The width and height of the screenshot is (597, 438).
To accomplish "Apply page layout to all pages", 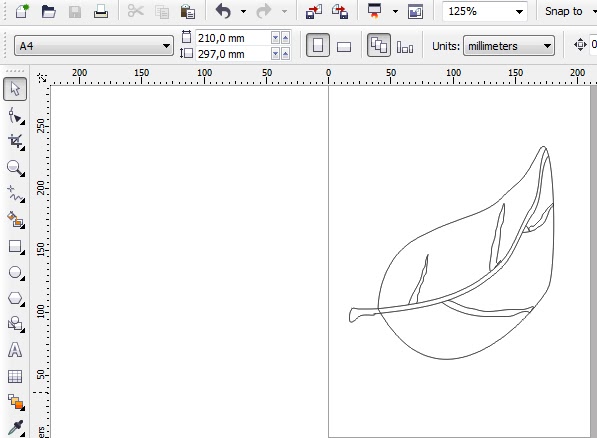I will (x=378, y=45).
